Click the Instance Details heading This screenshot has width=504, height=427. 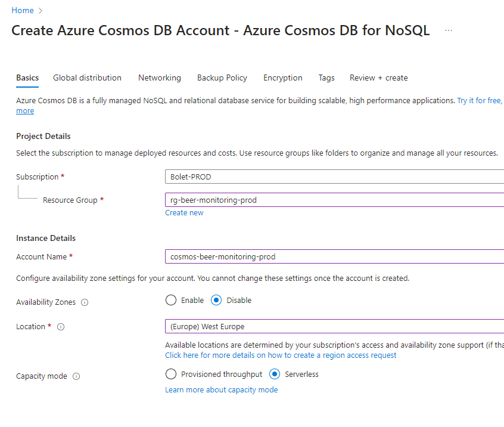click(x=46, y=239)
